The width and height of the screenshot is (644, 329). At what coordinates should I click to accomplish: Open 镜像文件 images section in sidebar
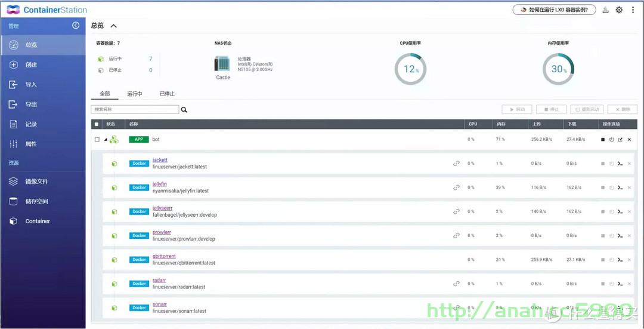43,182
